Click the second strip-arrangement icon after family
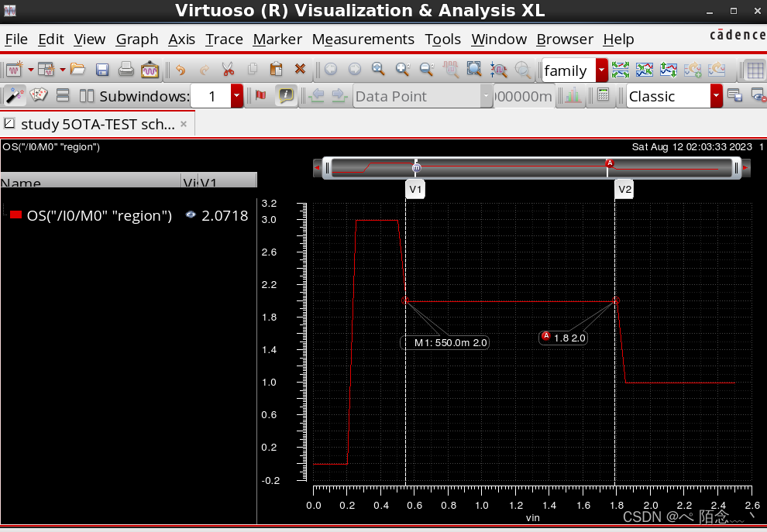The height and width of the screenshot is (532, 767). 645,70
